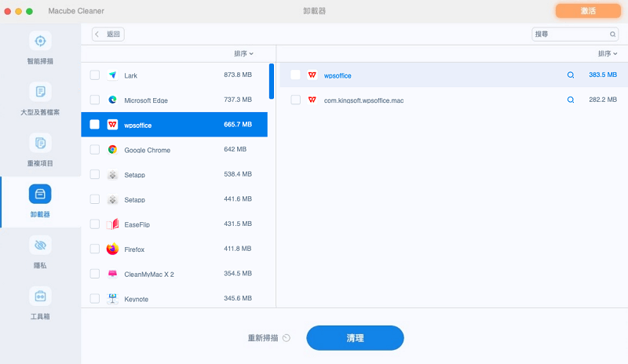Click the app list scrollbar thumb

click(272, 82)
